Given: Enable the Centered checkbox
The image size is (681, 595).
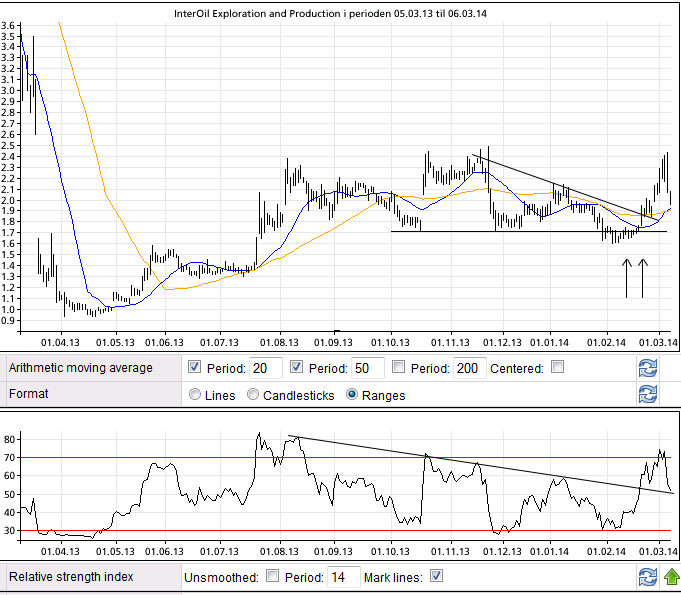Looking at the screenshot, I should (x=557, y=368).
